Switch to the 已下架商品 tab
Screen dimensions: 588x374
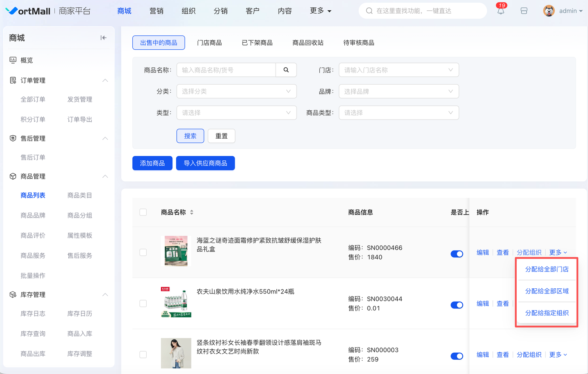[257, 43]
